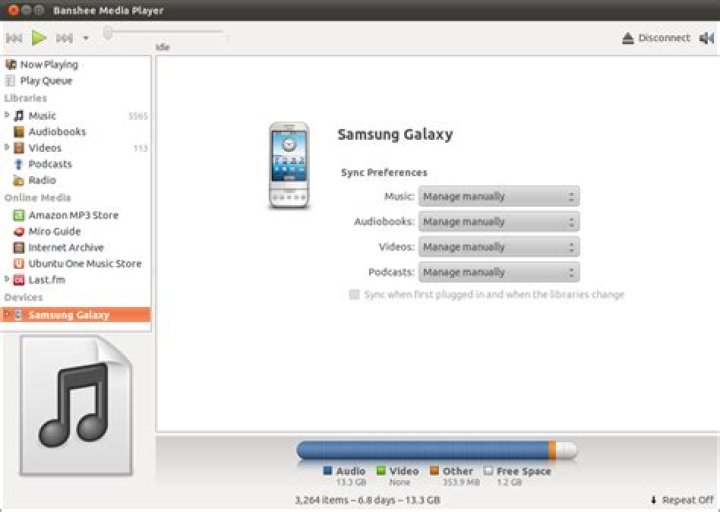Click the Audiobooks book icon
Viewport: 720px width, 512px height.
pos(19,132)
